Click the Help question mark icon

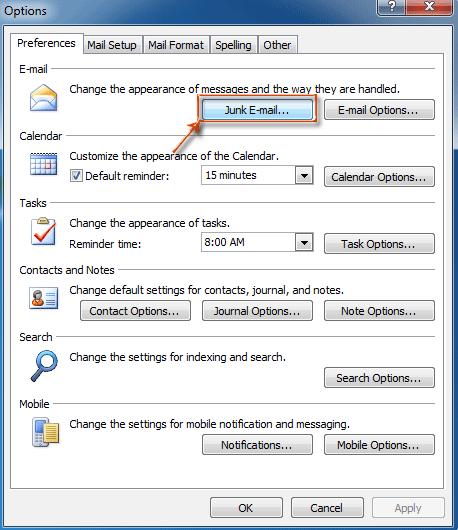point(391,6)
